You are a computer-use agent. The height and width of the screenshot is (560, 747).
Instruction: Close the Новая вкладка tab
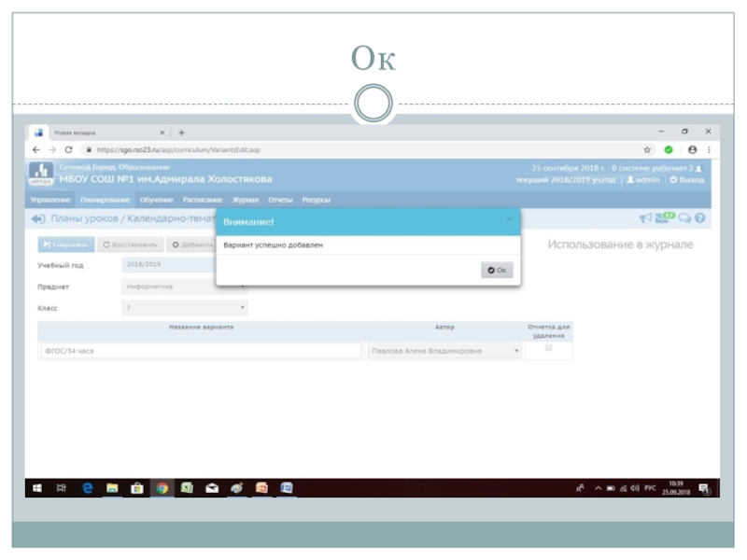point(162,133)
